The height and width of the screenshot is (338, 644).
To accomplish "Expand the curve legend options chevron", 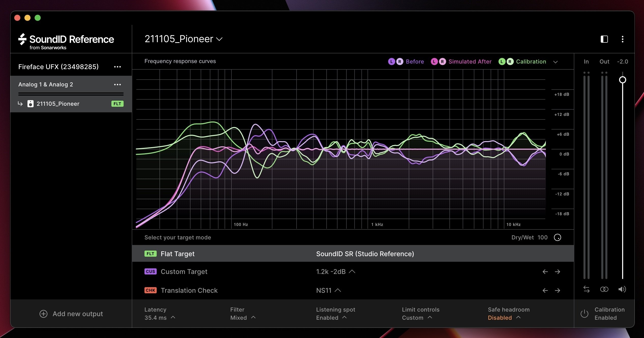I will pos(555,62).
